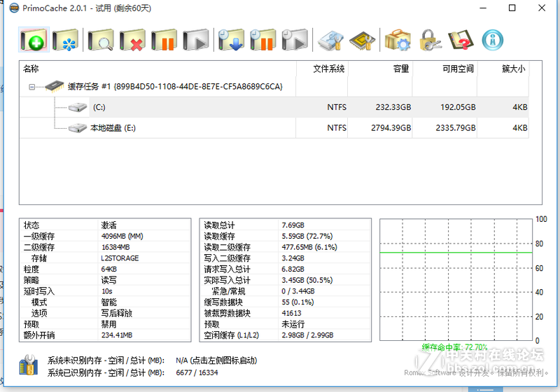The width and height of the screenshot is (560, 392).
Task: Show the About information icon
Action: coord(493,40)
